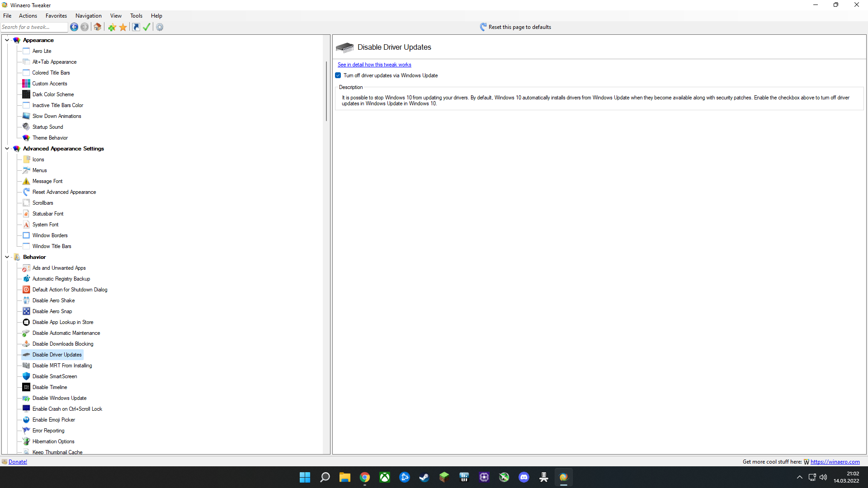Collapse the Appearance tree group

click(x=7, y=40)
